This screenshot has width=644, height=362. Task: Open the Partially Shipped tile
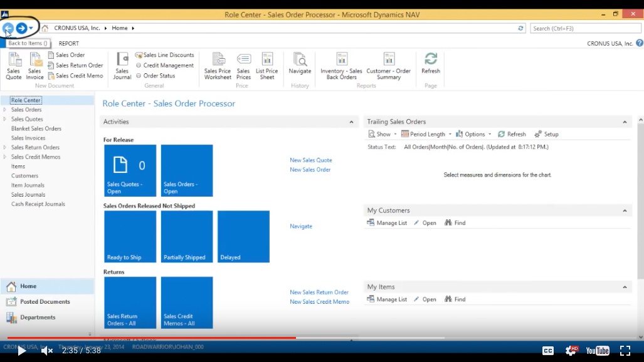click(x=187, y=236)
